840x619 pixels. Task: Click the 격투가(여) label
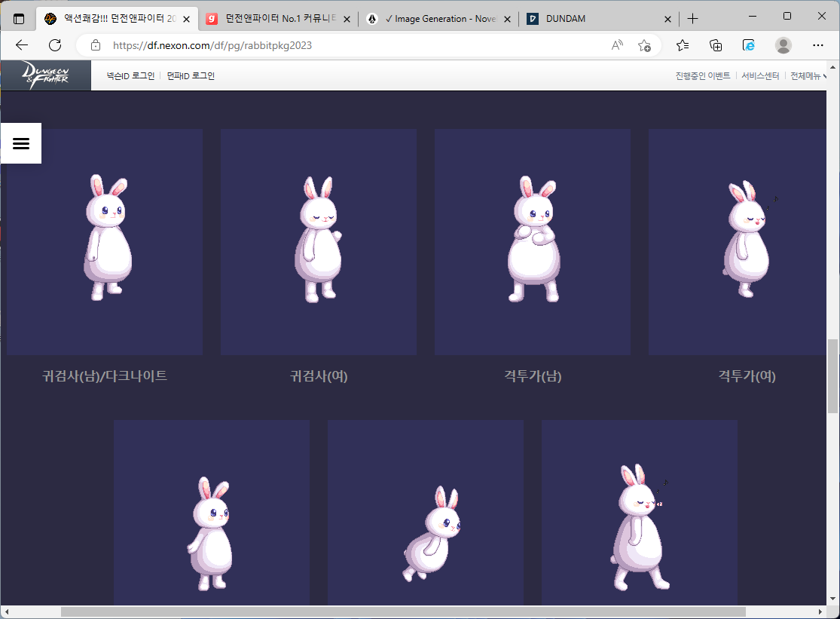click(x=747, y=376)
